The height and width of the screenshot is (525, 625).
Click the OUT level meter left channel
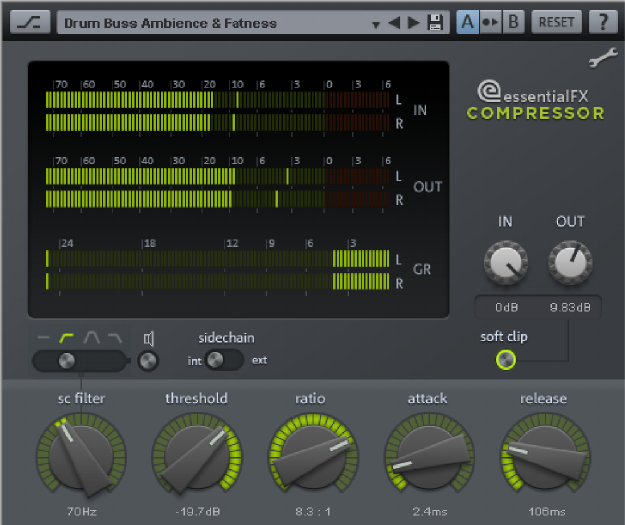coord(218,176)
